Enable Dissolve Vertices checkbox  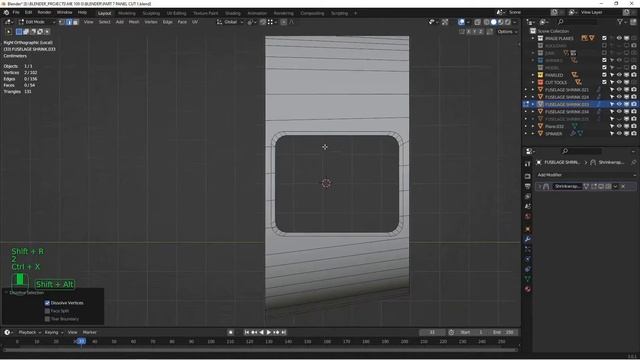coord(47,303)
